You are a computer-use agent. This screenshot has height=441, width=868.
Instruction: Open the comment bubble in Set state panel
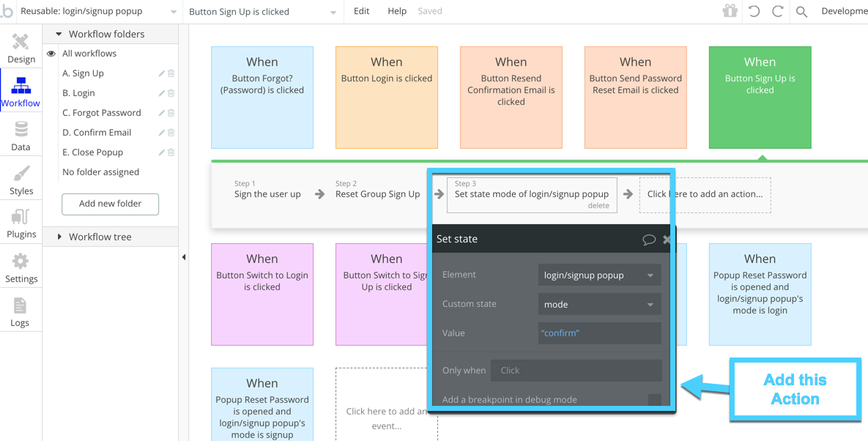(649, 239)
